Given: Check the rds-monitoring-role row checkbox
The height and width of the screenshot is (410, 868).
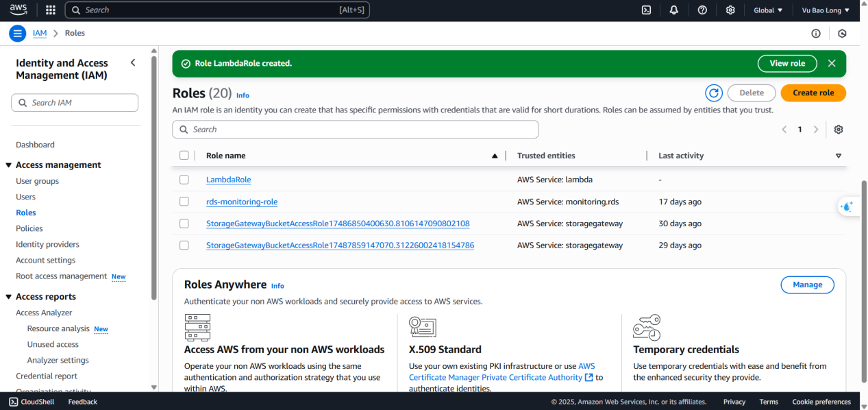Looking at the screenshot, I should [184, 202].
